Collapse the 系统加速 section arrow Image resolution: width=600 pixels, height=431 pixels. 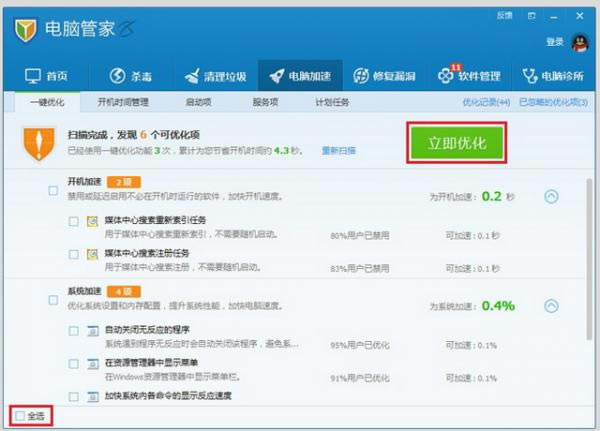tap(550, 306)
